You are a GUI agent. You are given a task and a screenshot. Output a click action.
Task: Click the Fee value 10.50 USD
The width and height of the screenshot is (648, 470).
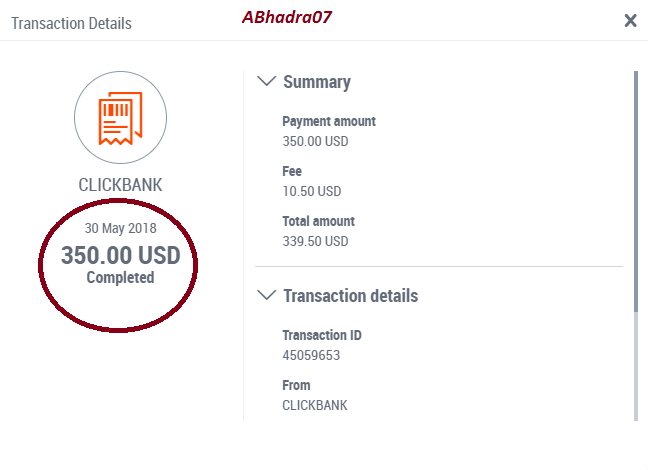[x=312, y=191]
